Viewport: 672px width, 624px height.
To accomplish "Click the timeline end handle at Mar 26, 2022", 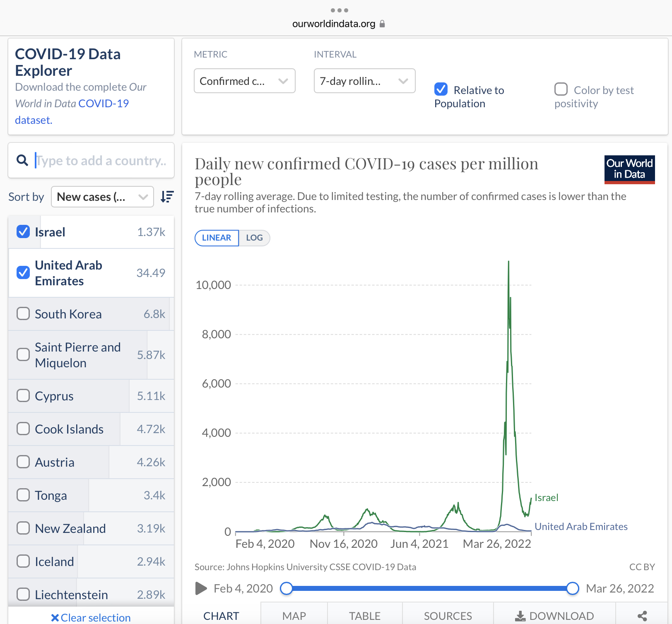I will coord(573,588).
